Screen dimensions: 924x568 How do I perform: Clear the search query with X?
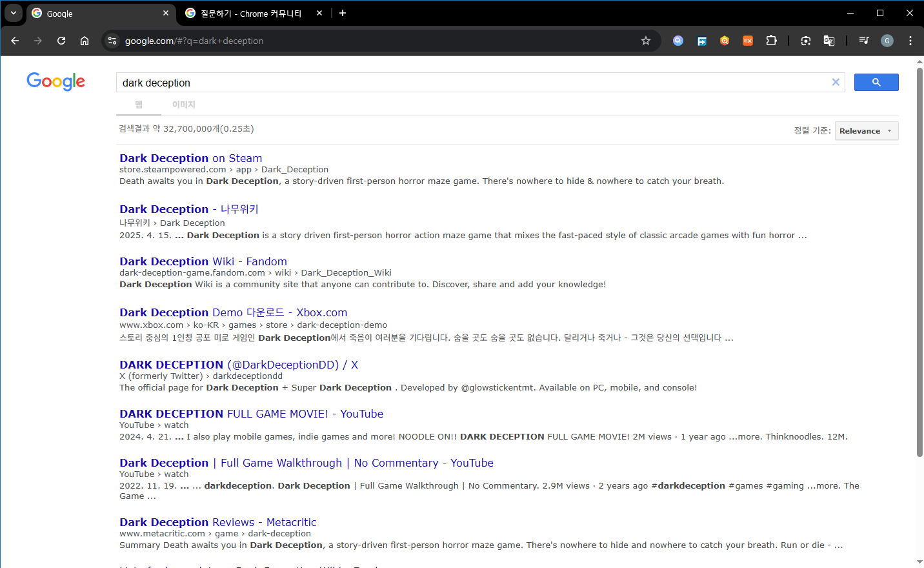pyautogui.click(x=836, y=82)
